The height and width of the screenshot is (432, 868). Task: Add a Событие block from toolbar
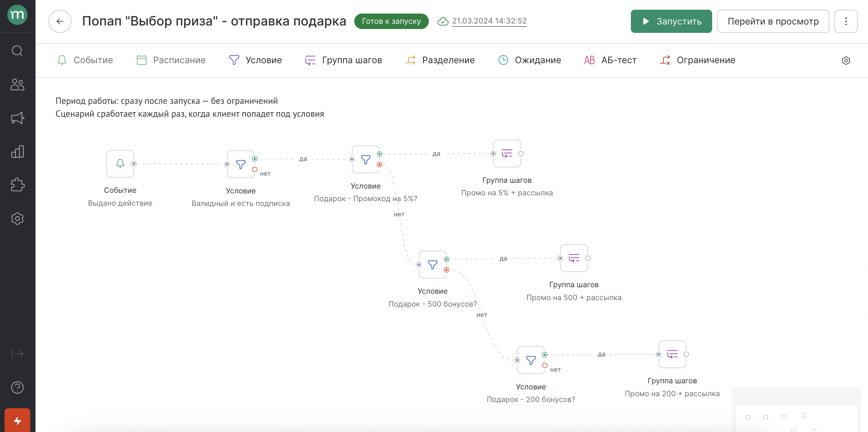[x=85, y=60]
